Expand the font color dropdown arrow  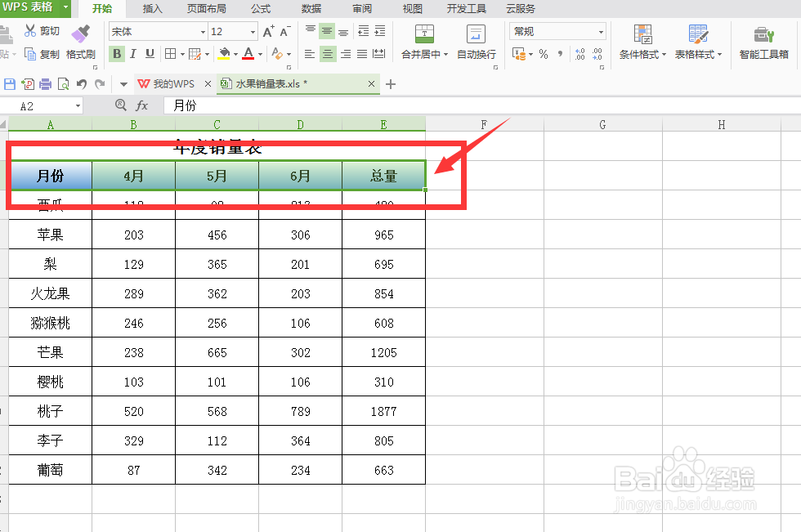click(x=260, y=54)
